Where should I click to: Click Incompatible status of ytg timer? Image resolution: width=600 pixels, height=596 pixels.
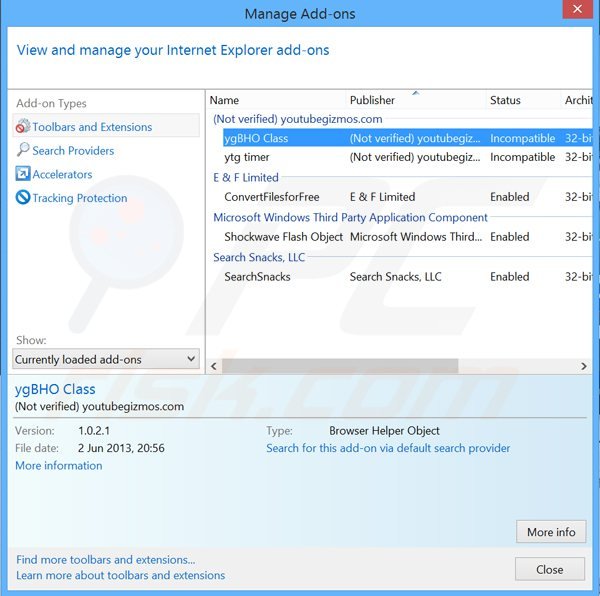click(522, 157)
